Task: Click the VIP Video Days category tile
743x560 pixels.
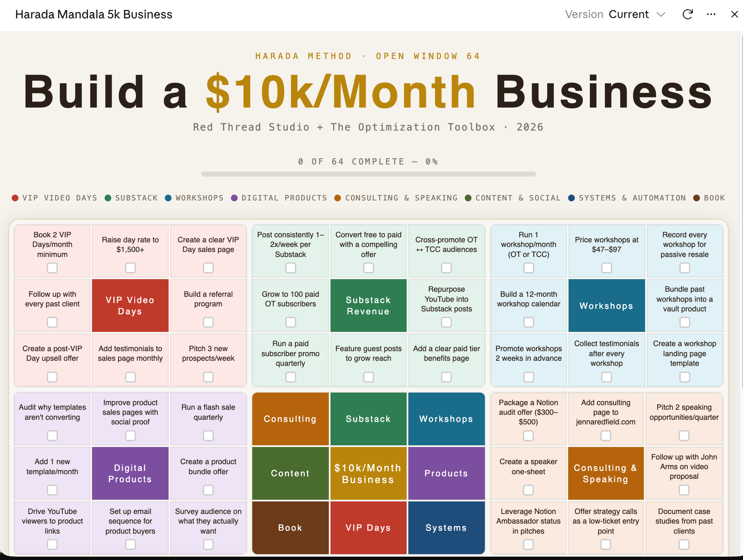Action: [x=130, y=306]
